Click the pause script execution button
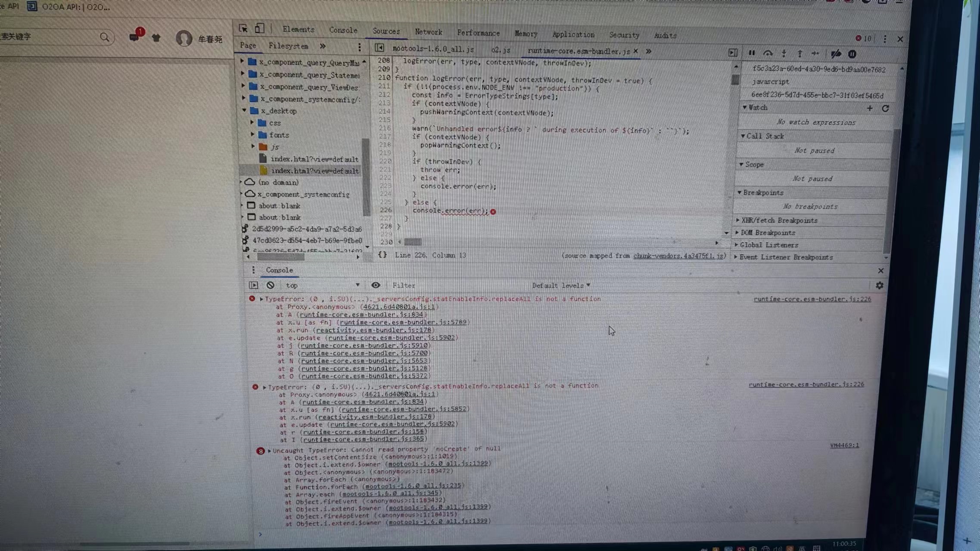Screen dimensions: 980x551 tap(752, 53)
